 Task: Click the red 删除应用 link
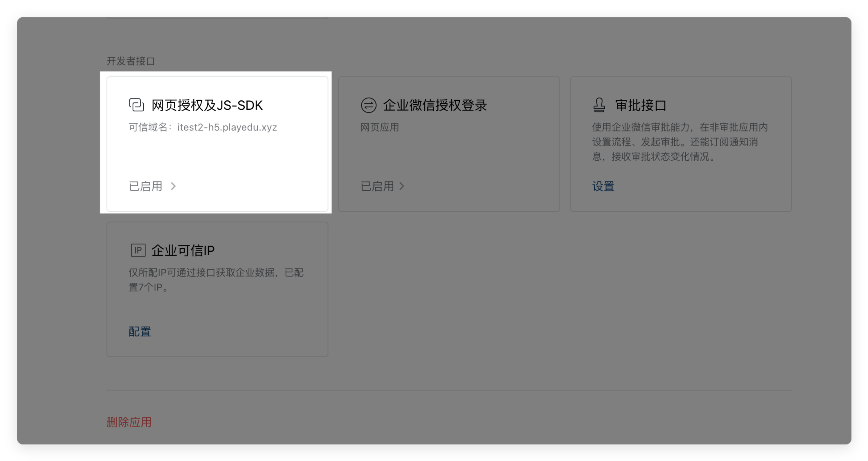pyautogui.click(x=129, y=422)
